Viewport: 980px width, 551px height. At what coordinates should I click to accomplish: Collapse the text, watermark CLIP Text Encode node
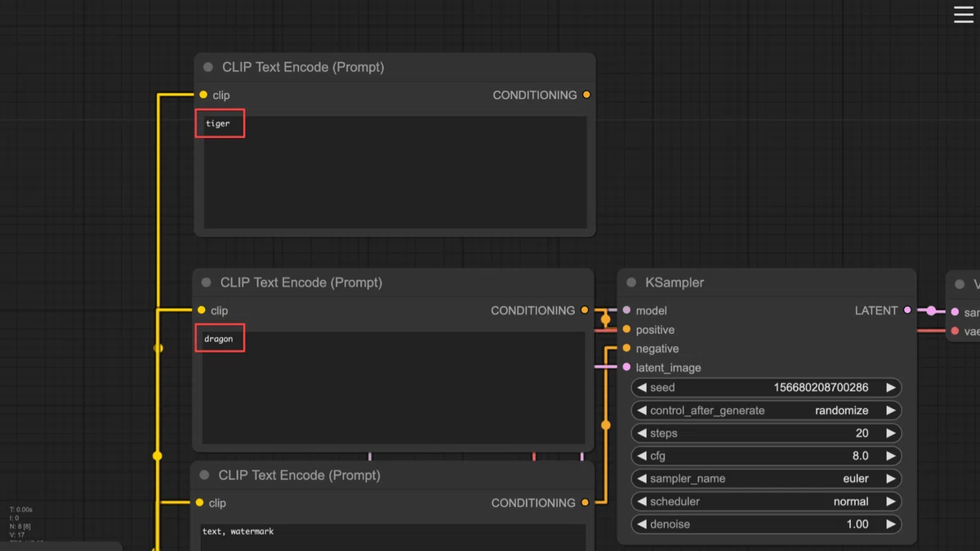(205, 475)
